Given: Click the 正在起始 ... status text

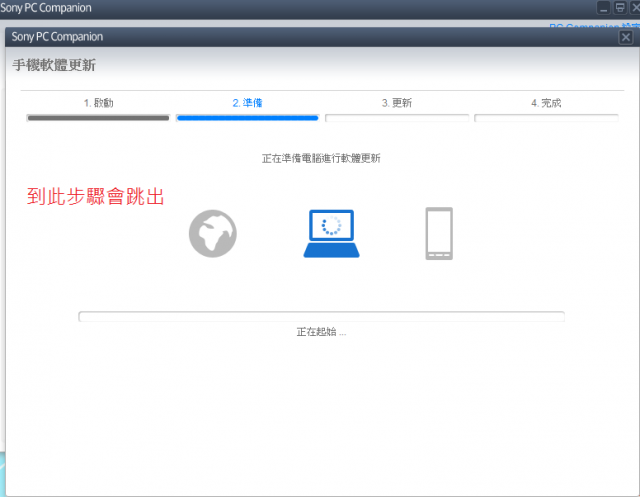Looking at the screenshot, I should tap(321, 332).
